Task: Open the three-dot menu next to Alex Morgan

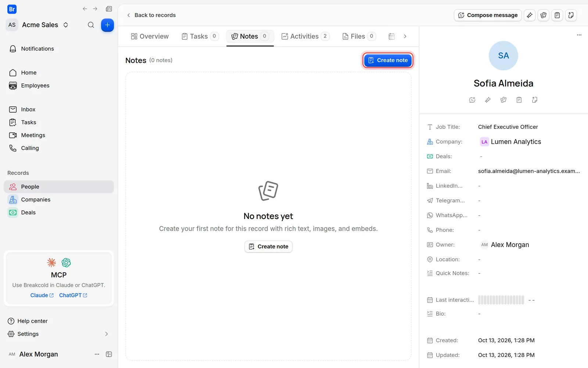Action: [97, 354]
